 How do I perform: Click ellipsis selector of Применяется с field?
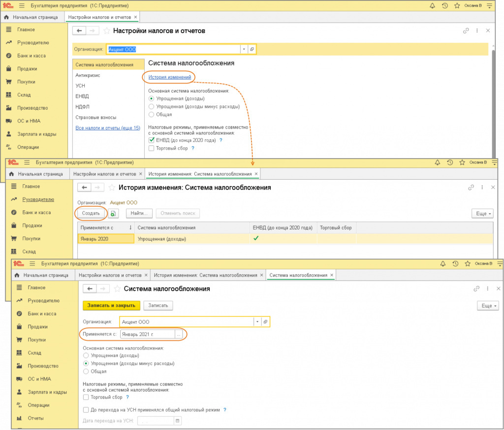click(x=178, y=334)
